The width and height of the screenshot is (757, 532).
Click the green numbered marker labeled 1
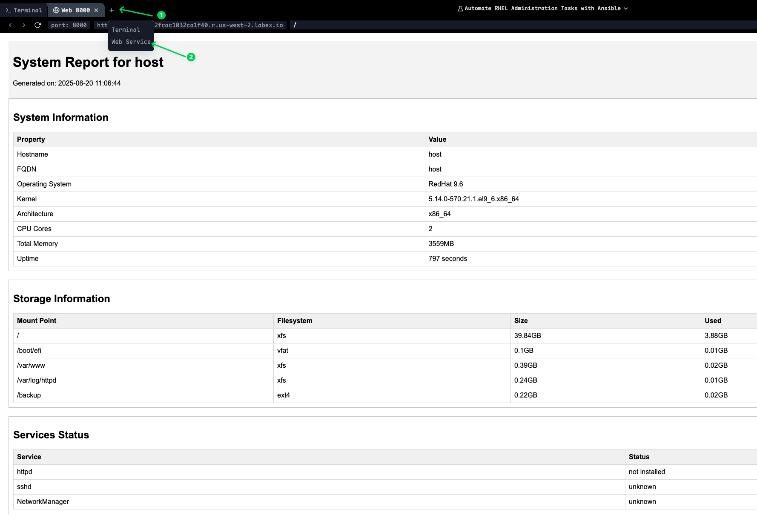pos(161,14)
